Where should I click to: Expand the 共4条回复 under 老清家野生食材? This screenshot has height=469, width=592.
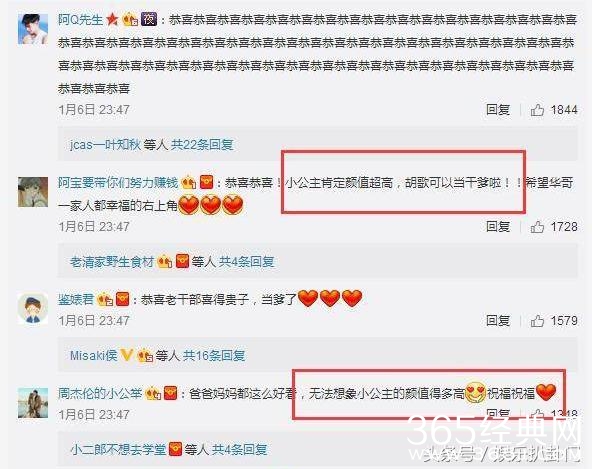pos(247,261)
